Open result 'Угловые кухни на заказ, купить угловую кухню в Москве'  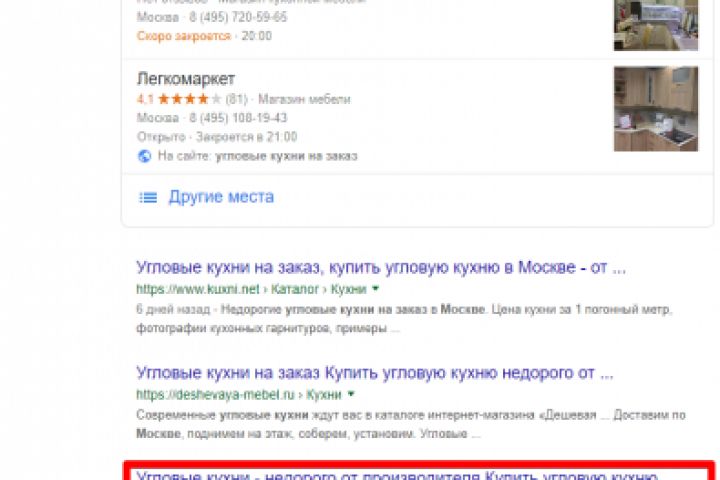coord(381,267)
